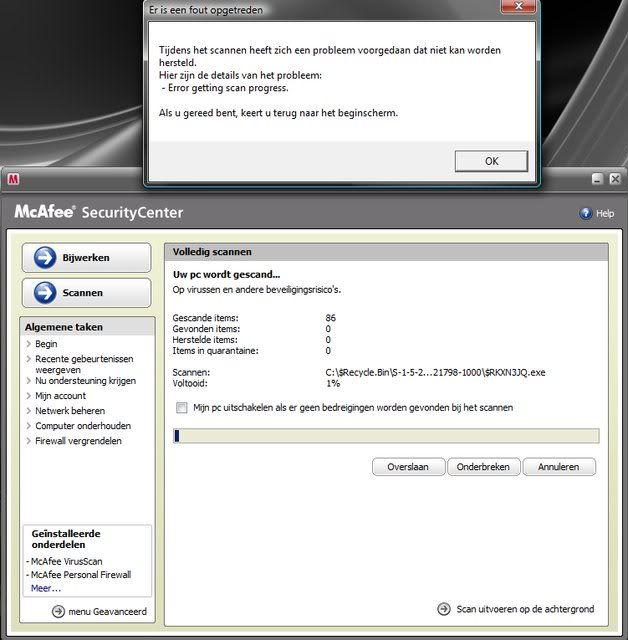Click arrow icon for background scan option
628x640 pixels.
444,609
